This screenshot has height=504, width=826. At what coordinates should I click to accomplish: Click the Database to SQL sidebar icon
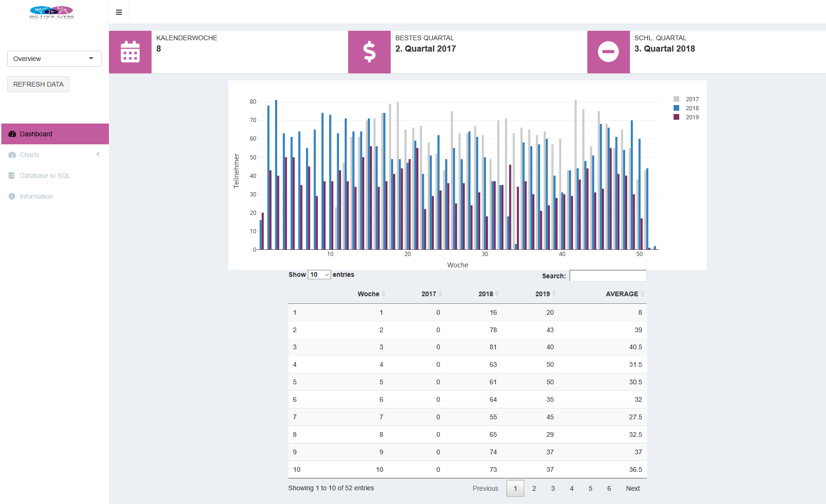point(12,176)
